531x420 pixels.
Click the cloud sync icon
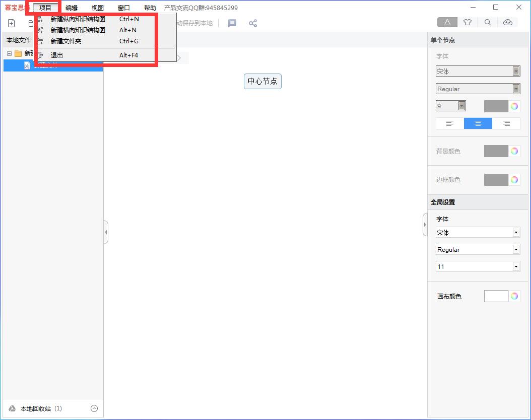[x=508, y=22]
